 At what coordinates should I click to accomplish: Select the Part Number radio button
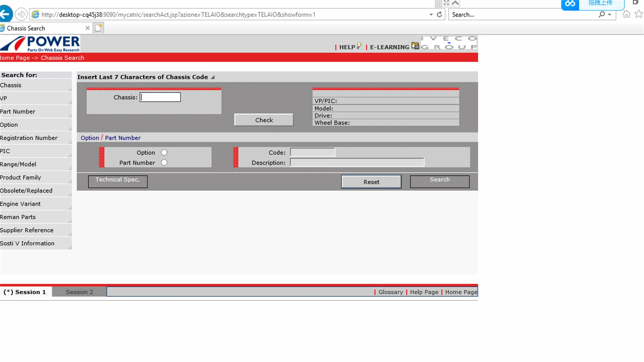click(x=164, y=163)
